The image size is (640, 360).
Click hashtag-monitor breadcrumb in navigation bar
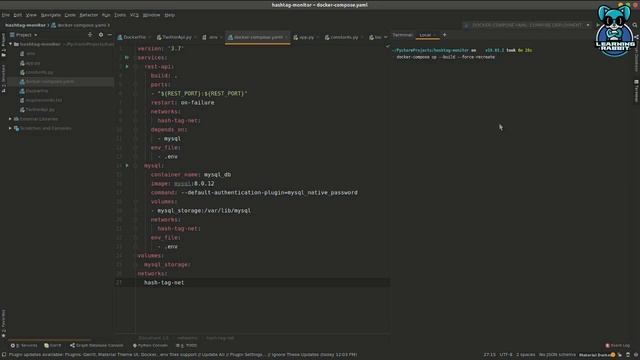pyautogui.click(x=25, y=25)
